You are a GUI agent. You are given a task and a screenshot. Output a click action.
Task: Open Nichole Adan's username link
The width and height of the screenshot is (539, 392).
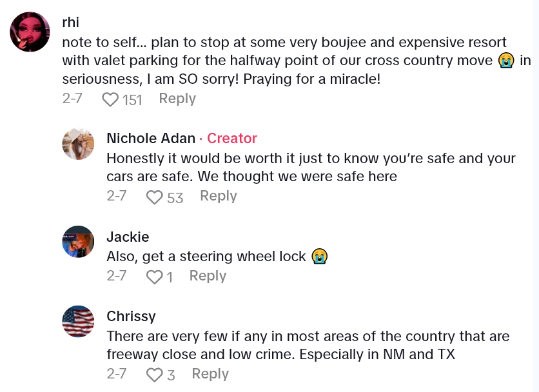[151, 138]
